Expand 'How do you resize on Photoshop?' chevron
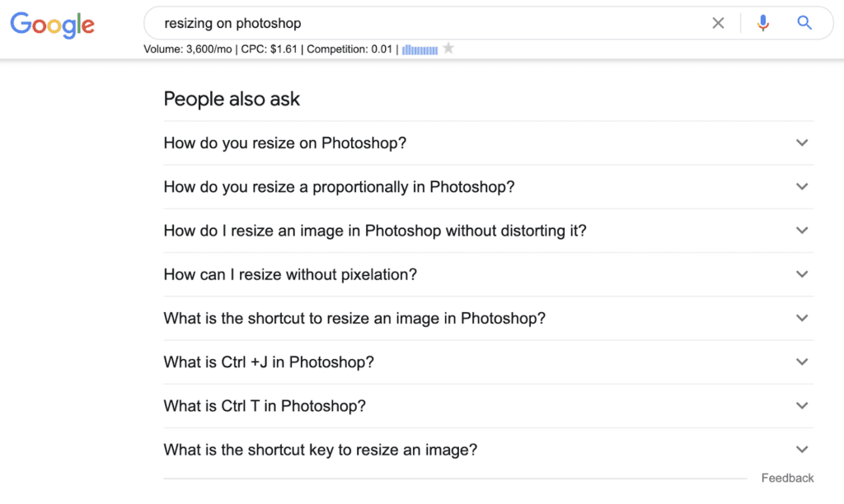This screenshot has height=504, width=844. click(802, 143)
